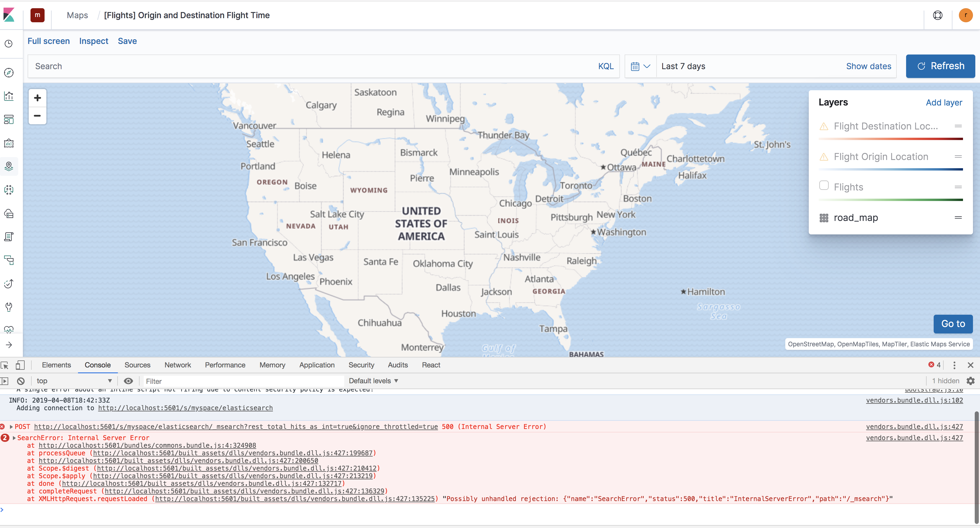Image resolution: width=980 pixels, height=528 pixels.
Task: Click the zoom in plus control on the map
Action: [x=37, y=97]
